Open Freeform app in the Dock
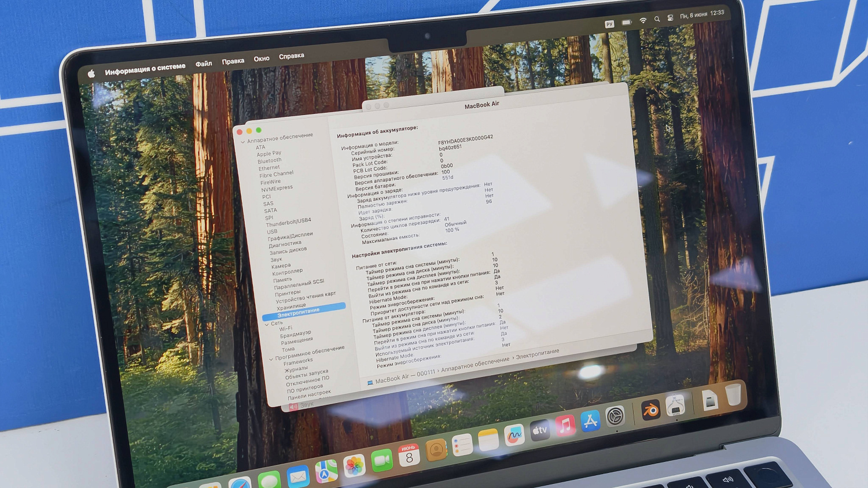868x488 pixels. click(513, 435)
